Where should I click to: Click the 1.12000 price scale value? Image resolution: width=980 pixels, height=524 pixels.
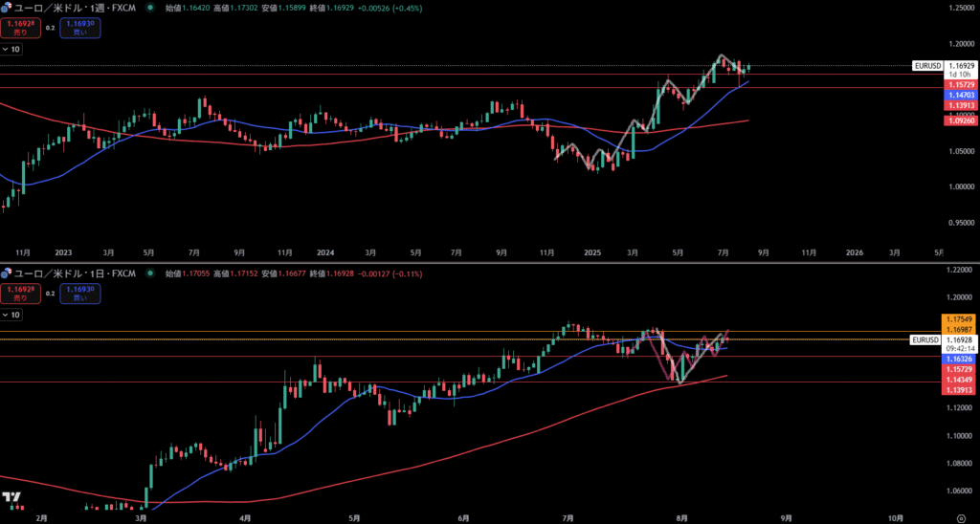pyautogui.click(x=959, y=408)
